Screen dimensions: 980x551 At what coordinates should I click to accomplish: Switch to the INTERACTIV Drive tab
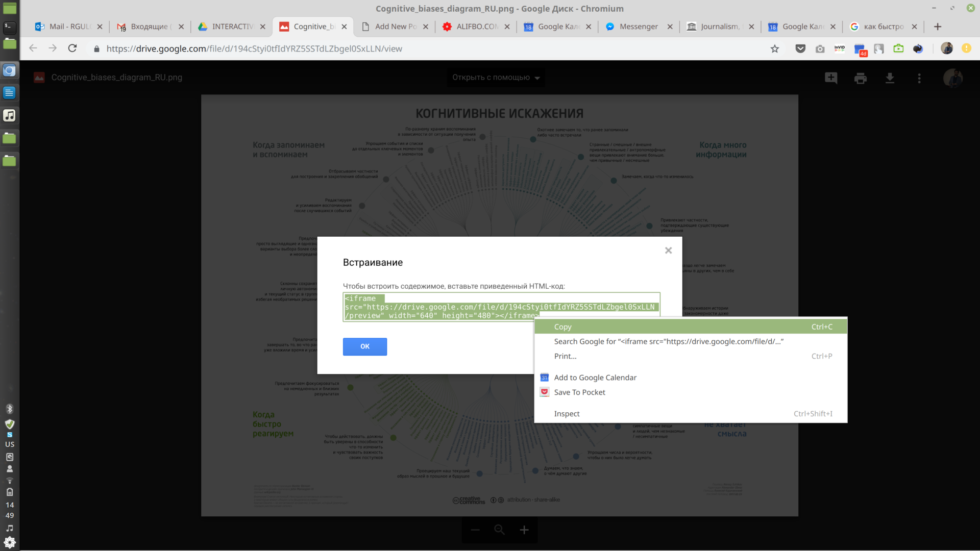click(x=232, y=27)
